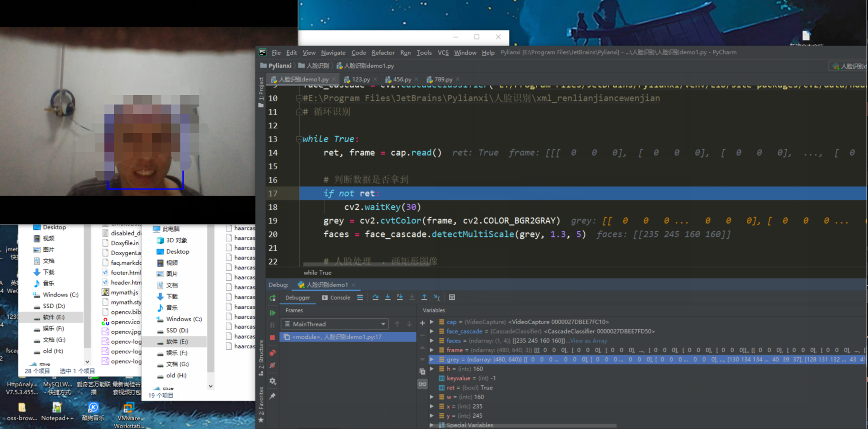The width and height of the screenshot is (868, 429).
Task: Open the Structure tool window sidebar
Action: [261, 357]
